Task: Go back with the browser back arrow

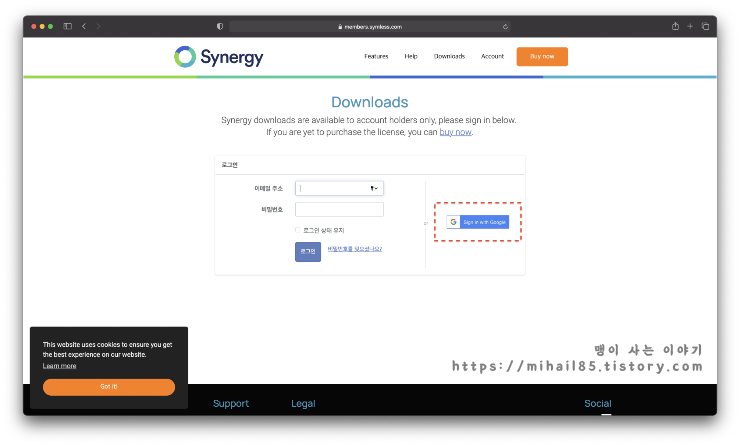Action: point(84,26)
